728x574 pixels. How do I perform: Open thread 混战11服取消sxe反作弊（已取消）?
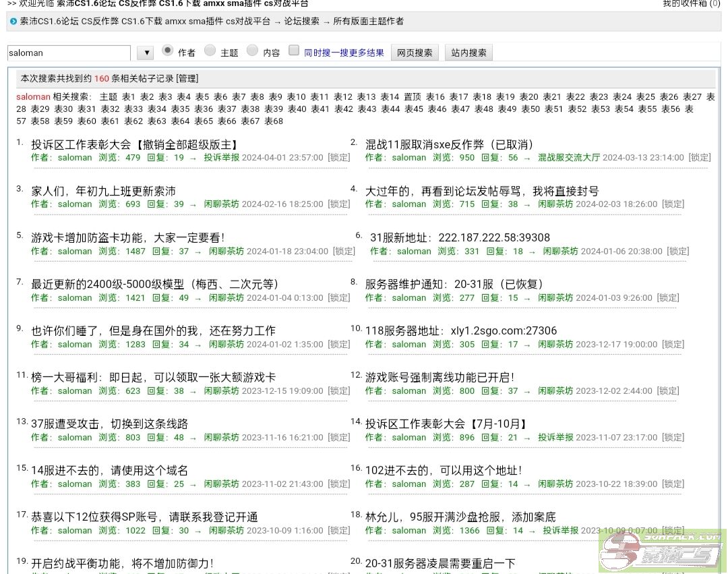(x=450, y=144)
